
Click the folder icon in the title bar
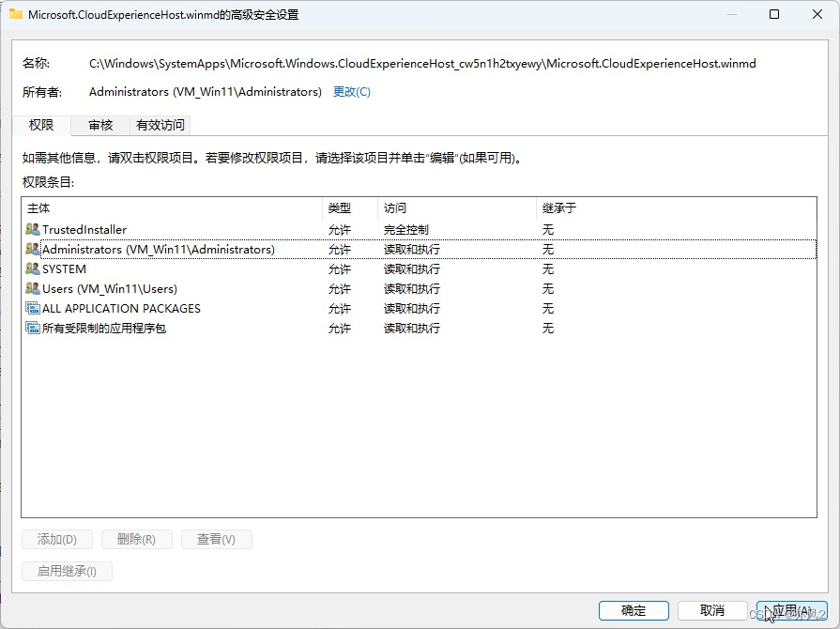pos(16,14)
